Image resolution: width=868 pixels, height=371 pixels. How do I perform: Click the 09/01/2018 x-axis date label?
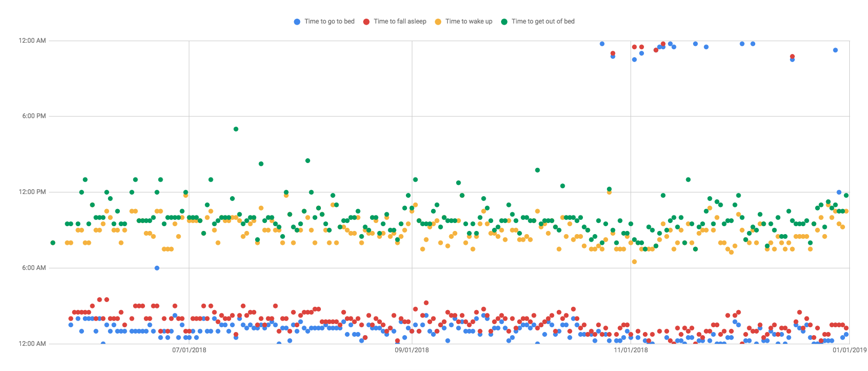(x=412, y=350)
